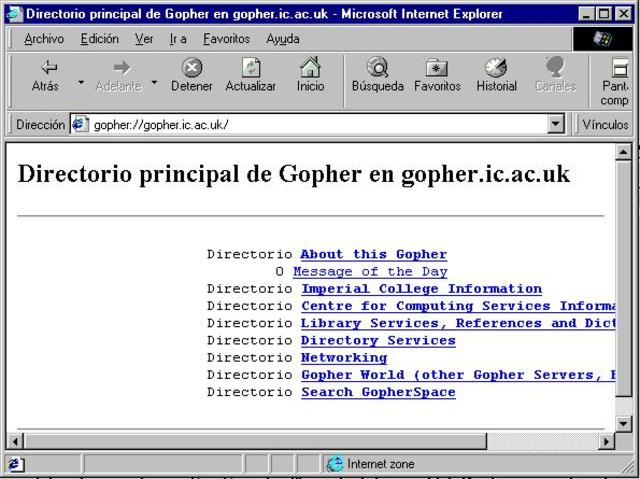640x479 pixels.
Task: Minimize the Internet Explorer window
Action: point(587,14)
